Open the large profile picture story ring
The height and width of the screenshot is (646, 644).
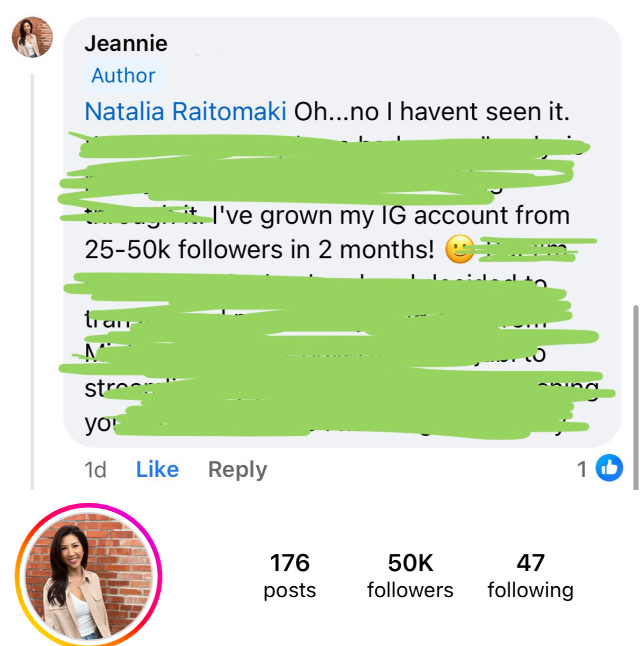point(89,575)
